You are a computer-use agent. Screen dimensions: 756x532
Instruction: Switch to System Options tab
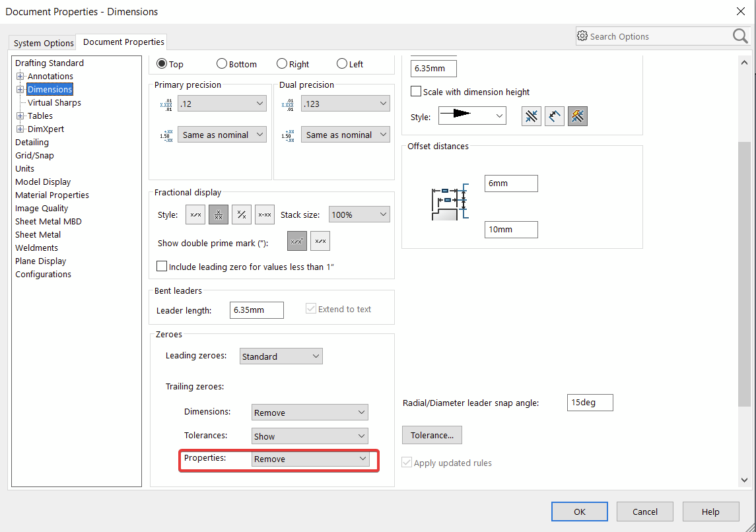[x=44, y=43]
